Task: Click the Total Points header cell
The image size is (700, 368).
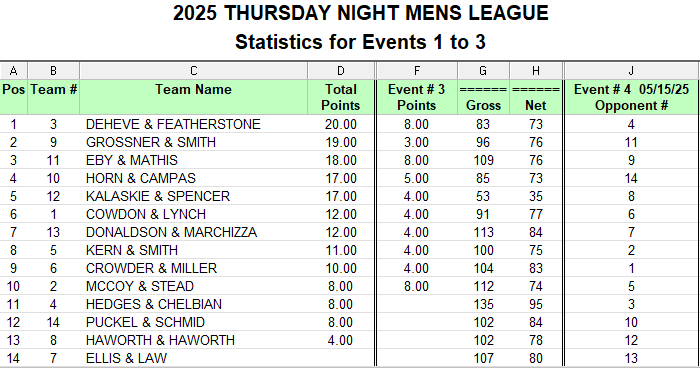Action: 341,97
